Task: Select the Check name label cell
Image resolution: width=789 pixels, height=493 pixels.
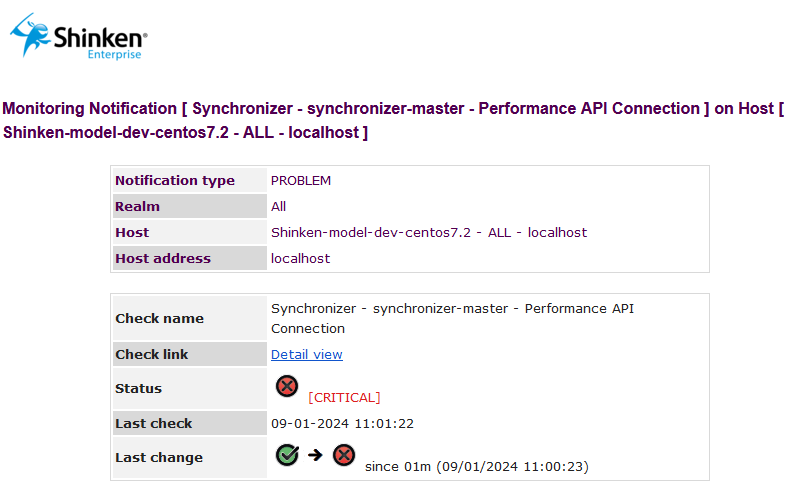Action: tap(175, 318)
